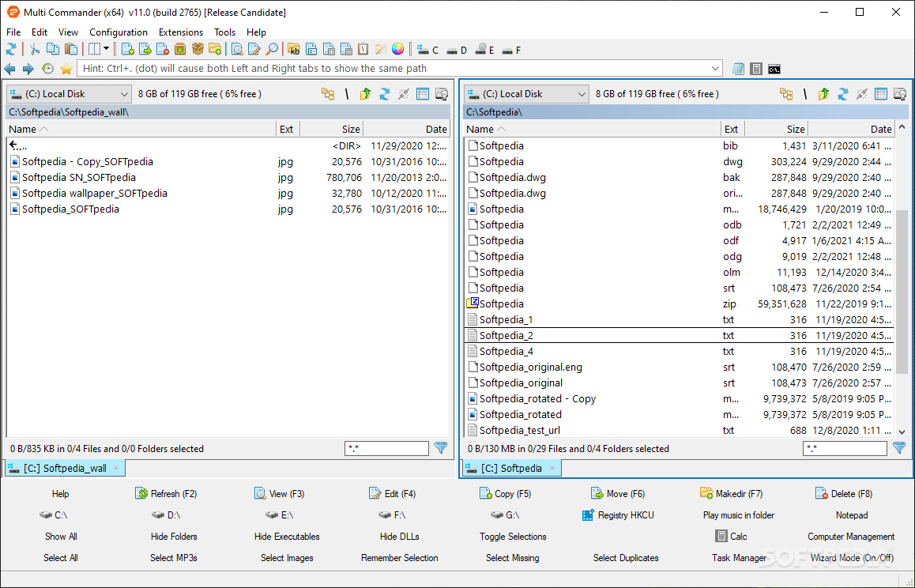Click left panel root backslash button

tap(347, 94)
